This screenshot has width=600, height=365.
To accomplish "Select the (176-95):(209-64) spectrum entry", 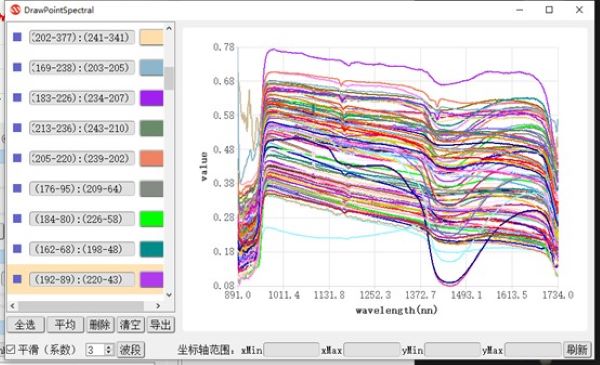I will [x=82, y=189].
